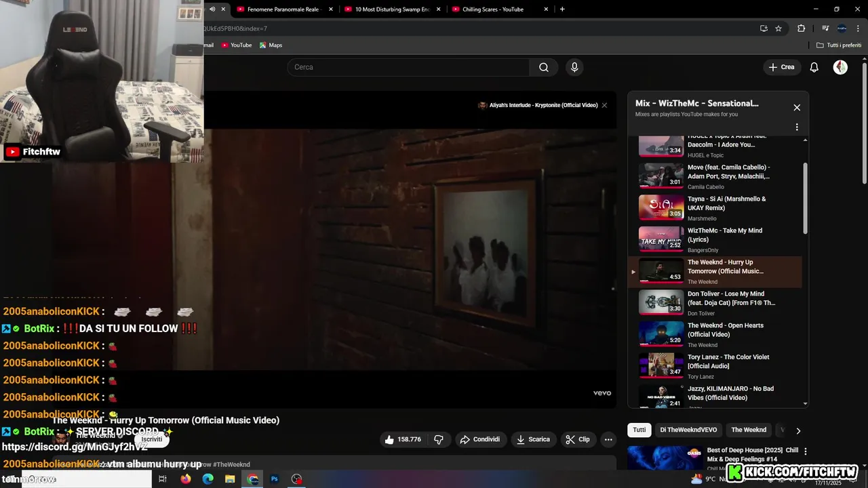Image resolution: width=868 pixels, height=488 pixels.
Task: Open Tutti i preferiti bookmarks folder
Action: (x=839, y=45)
